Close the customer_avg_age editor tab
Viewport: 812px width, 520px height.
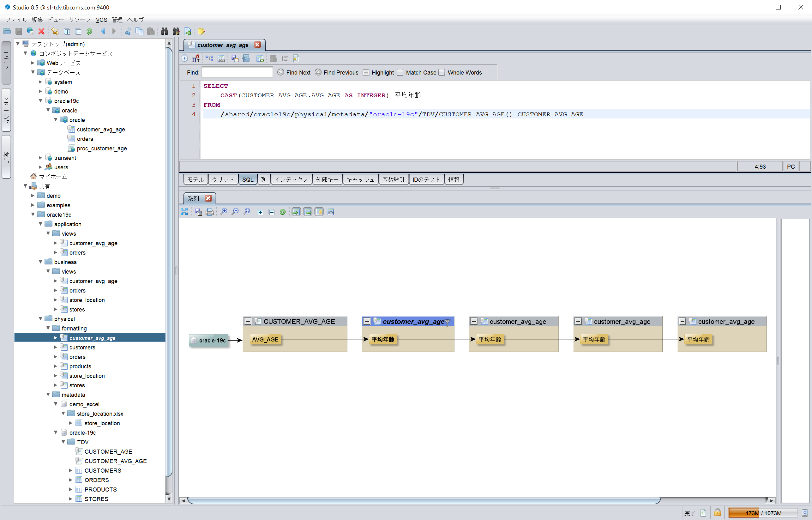[x=257, y=45]
